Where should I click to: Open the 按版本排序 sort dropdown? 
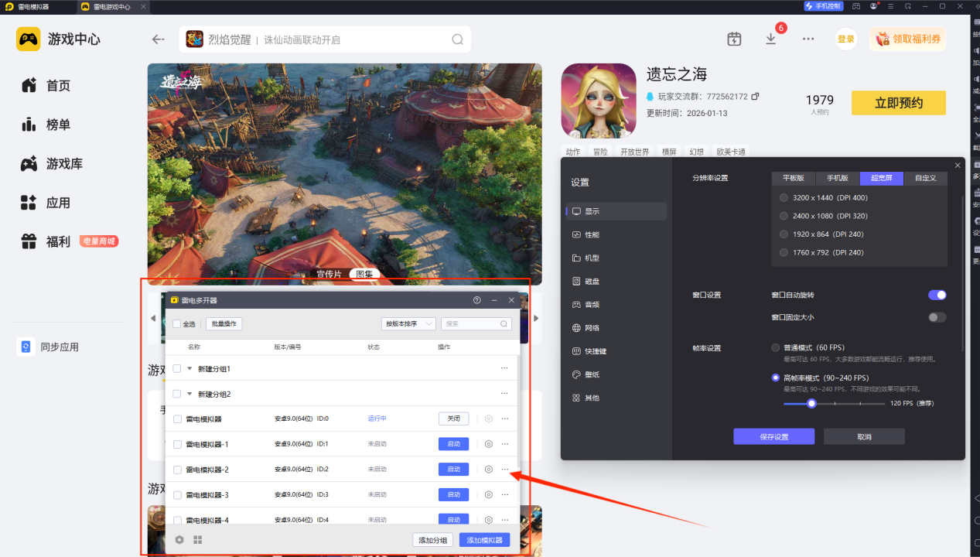(x=408, y=323)
